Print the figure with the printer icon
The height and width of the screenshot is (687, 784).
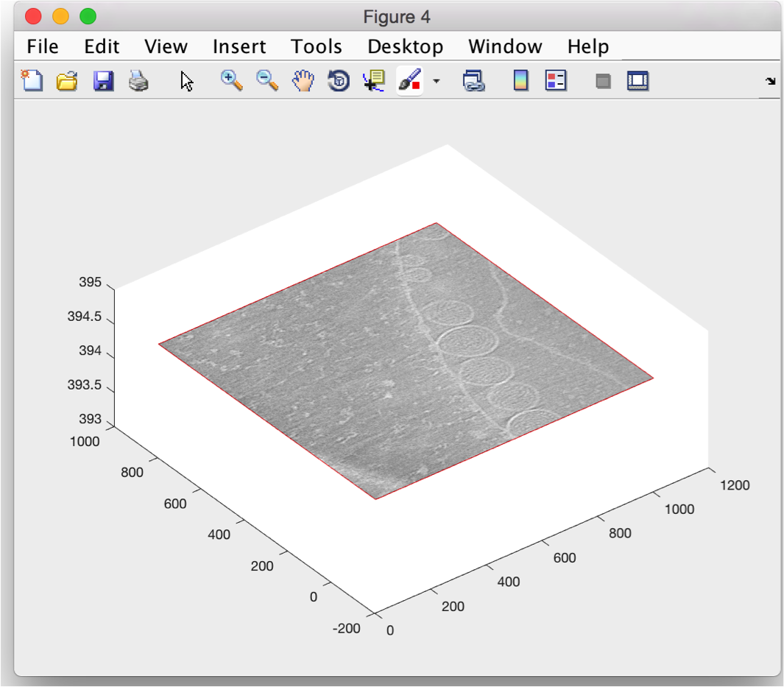point(138,80)
